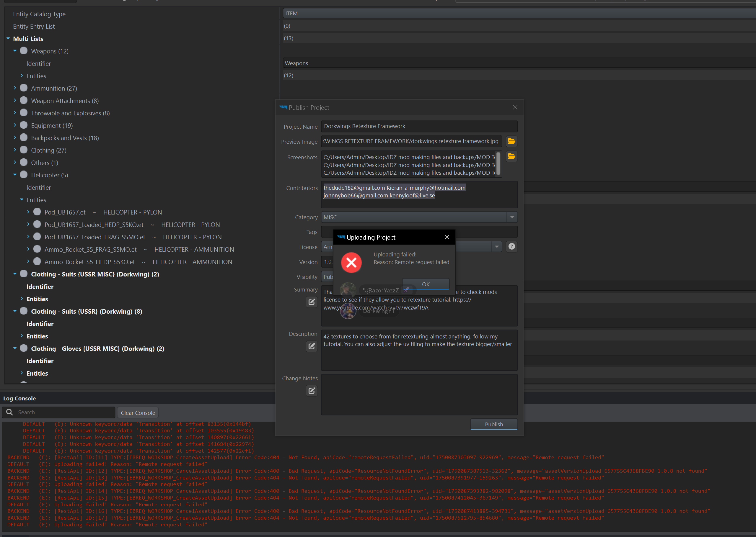
Task: Click the Project Name input field
Action: point(419,126)
